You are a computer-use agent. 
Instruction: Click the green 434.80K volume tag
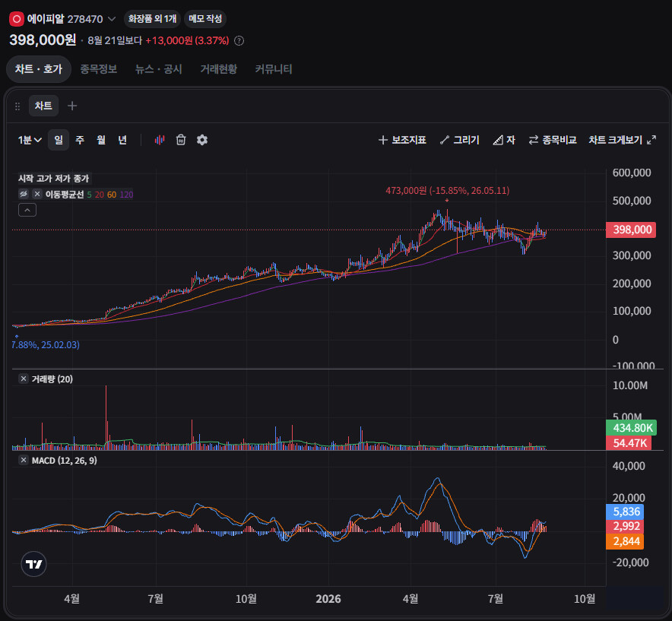pos(631,428)
